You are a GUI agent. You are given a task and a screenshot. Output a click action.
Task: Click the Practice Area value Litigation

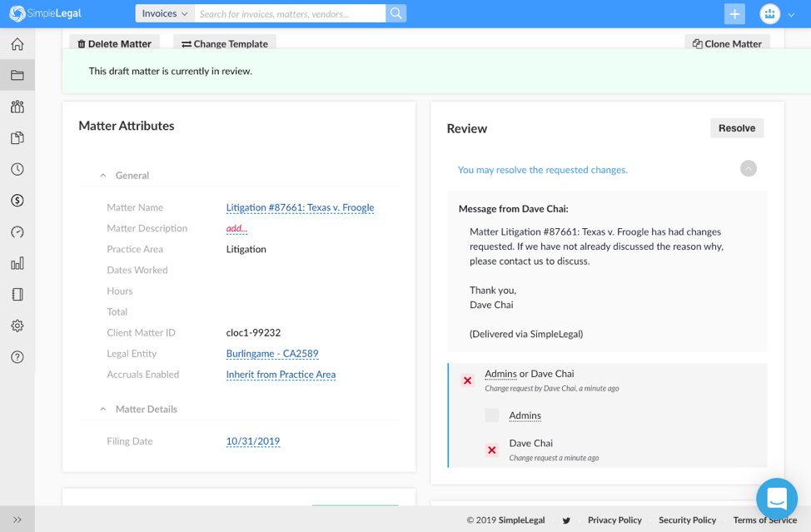pyautogui.click(x=246, y=249)
